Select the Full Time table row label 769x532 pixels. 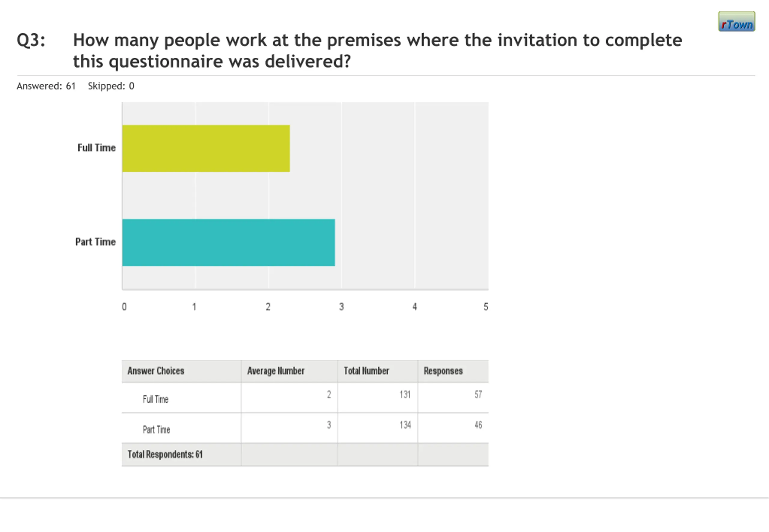155,399
